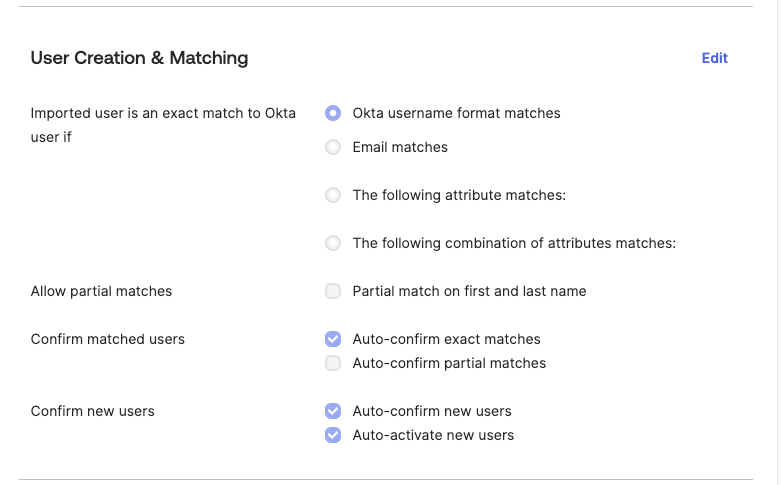Choose the 'Email matches' radio option
The image size is (781, 485).
tap(333, 147)
